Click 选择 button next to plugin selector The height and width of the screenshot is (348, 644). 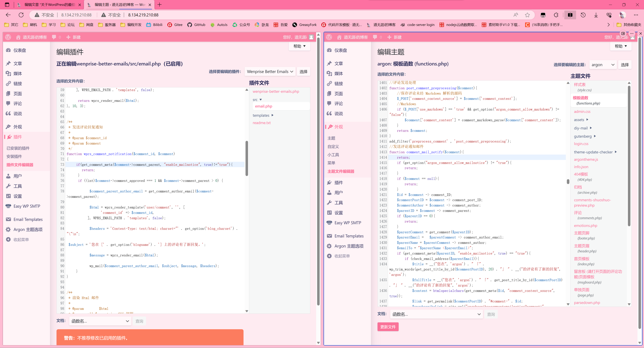tap(303, 72)
